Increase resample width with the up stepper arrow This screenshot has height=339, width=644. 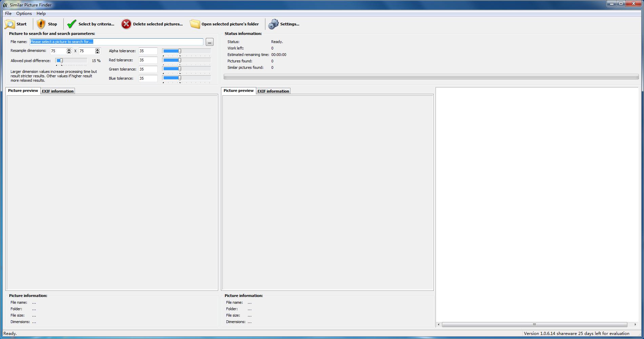pyautogui.click(x=69, y=49)
